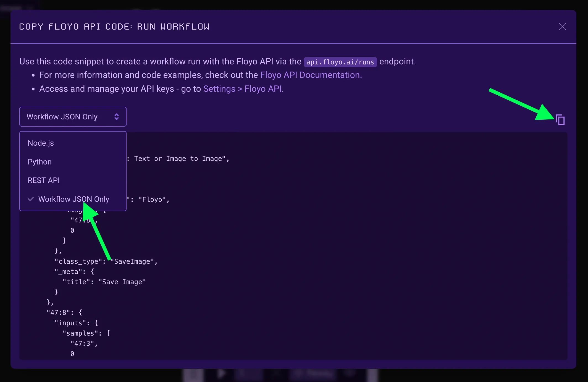Click the "47:8": { code line
Screen dimensions: 588x382
tap(64, 313)
